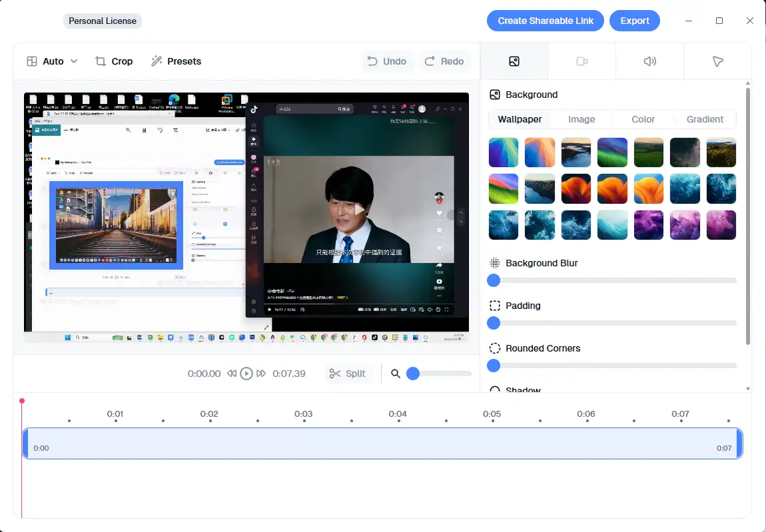This screenshot has width=766, height=532.
Task: Open the audio settings speaker icon
Action: 649,61
